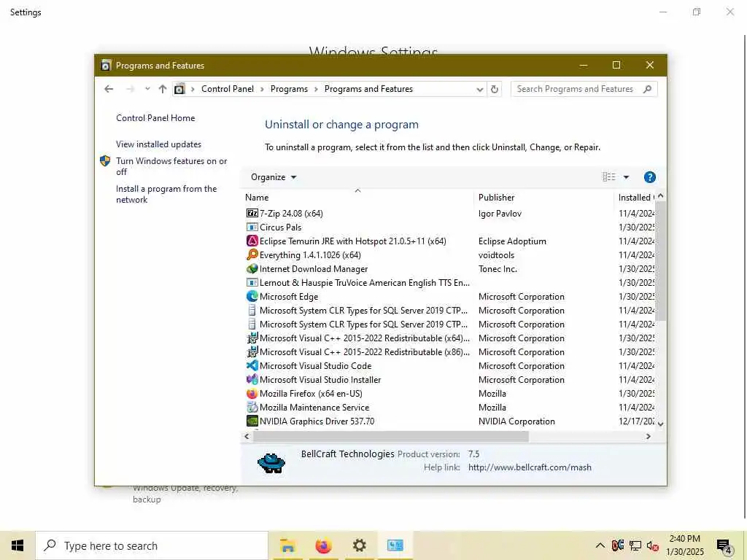Open help with the blue question mark

point(649,177)
